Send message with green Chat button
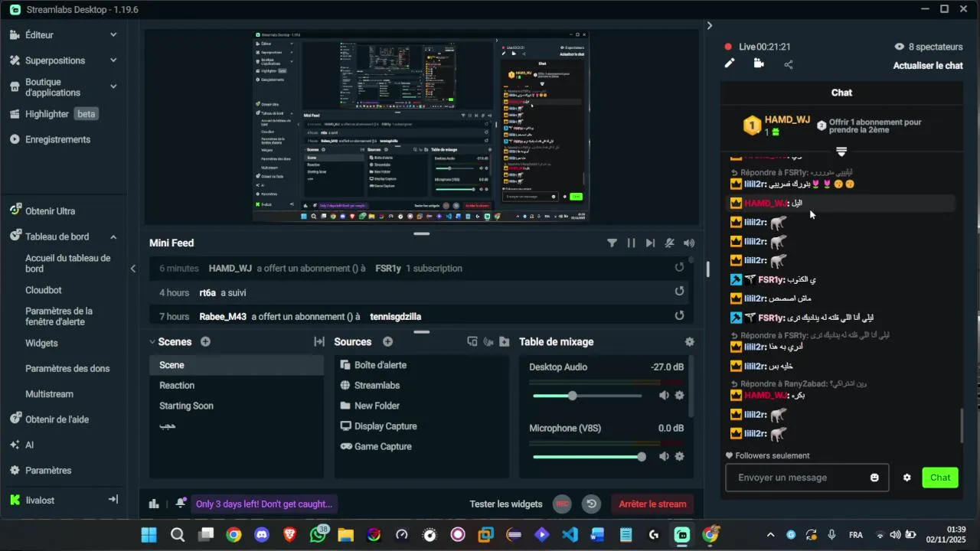 click(940, 478)
